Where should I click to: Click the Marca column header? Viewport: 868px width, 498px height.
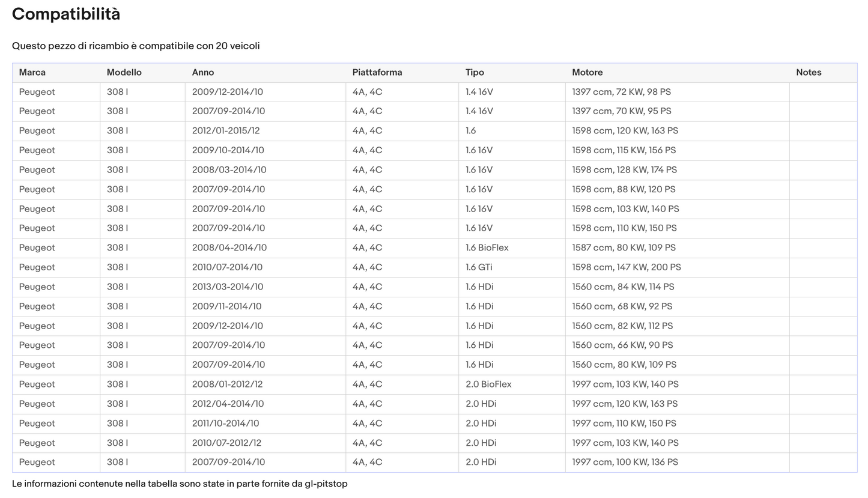[x=32, y=73]
